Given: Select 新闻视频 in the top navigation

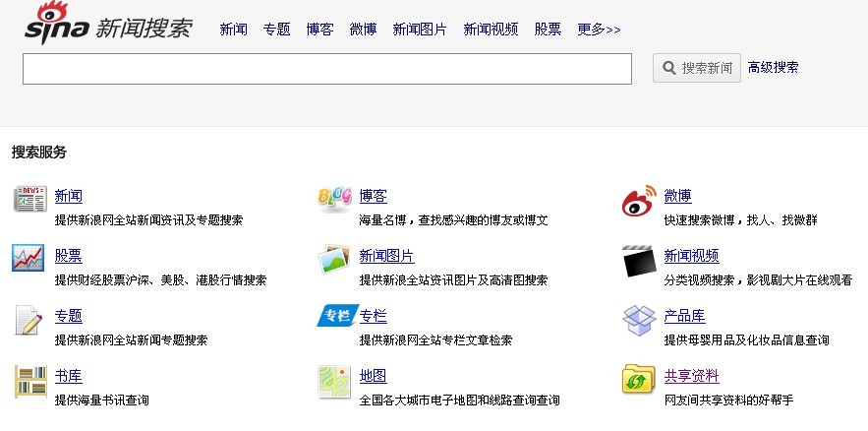Looking at the screenshot, I should (491, 30).
